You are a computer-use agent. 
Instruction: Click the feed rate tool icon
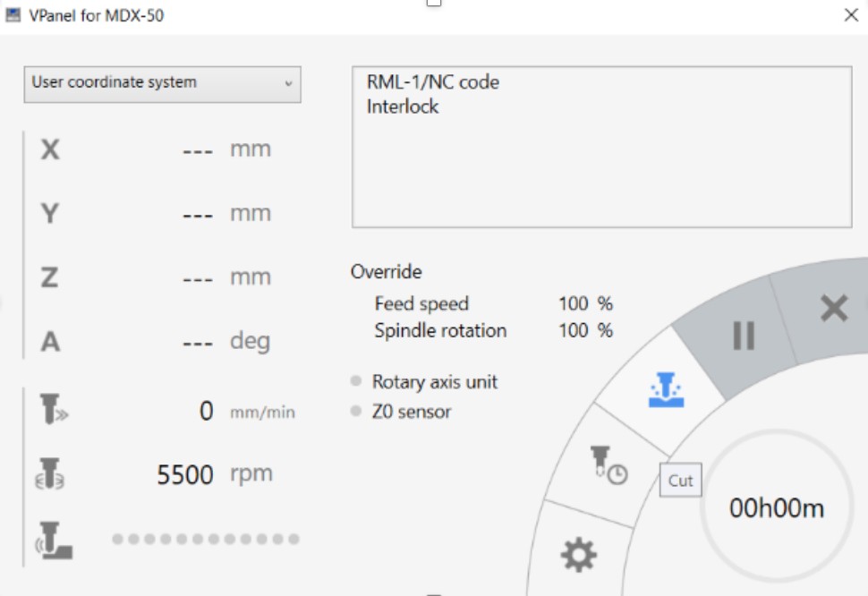pos(53,410)
